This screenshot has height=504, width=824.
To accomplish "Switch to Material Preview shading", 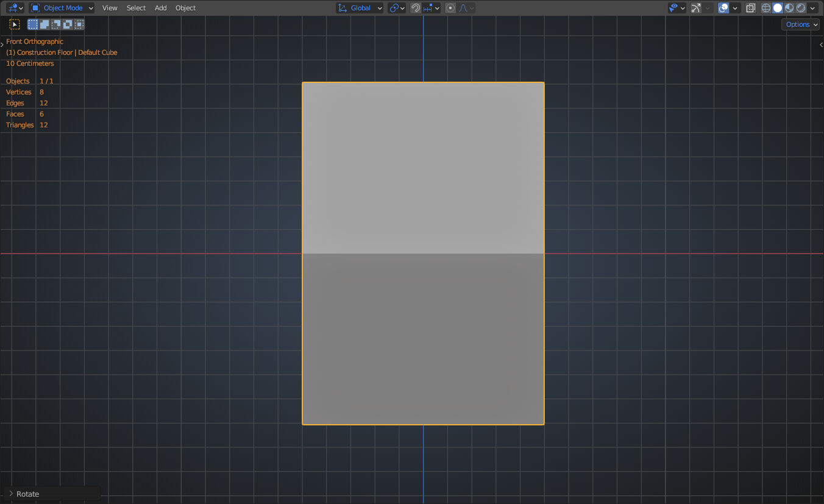I will 789,8.
